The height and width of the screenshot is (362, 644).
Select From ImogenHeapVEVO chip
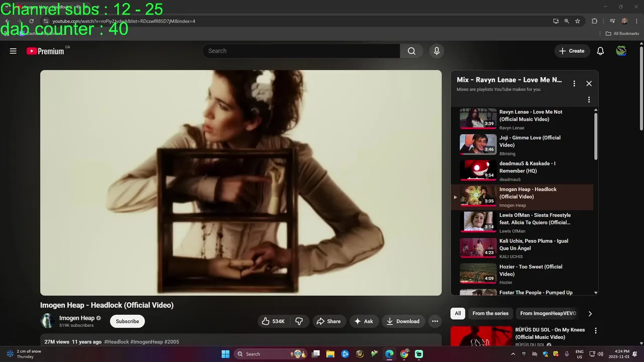click(548, 313)
